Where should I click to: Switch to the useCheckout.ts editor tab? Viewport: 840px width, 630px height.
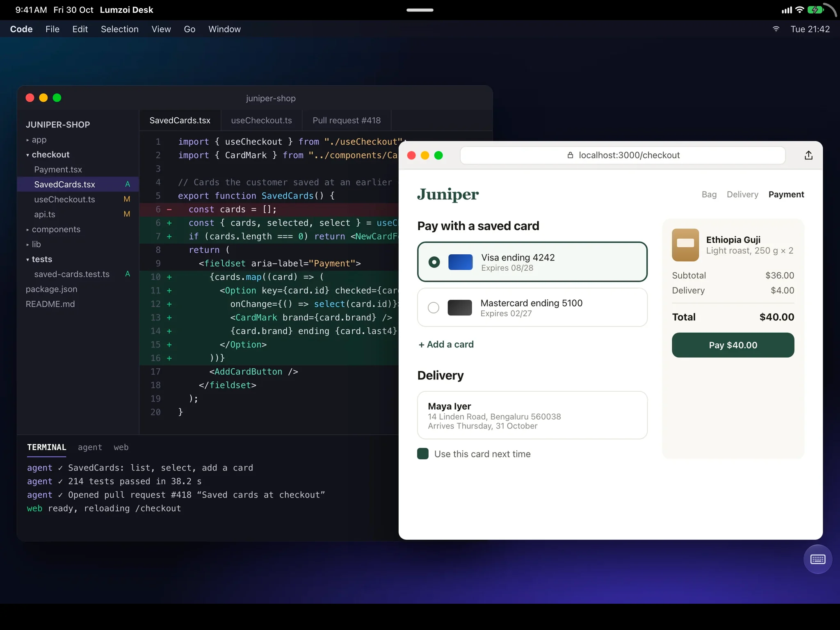tap(261, 120)
